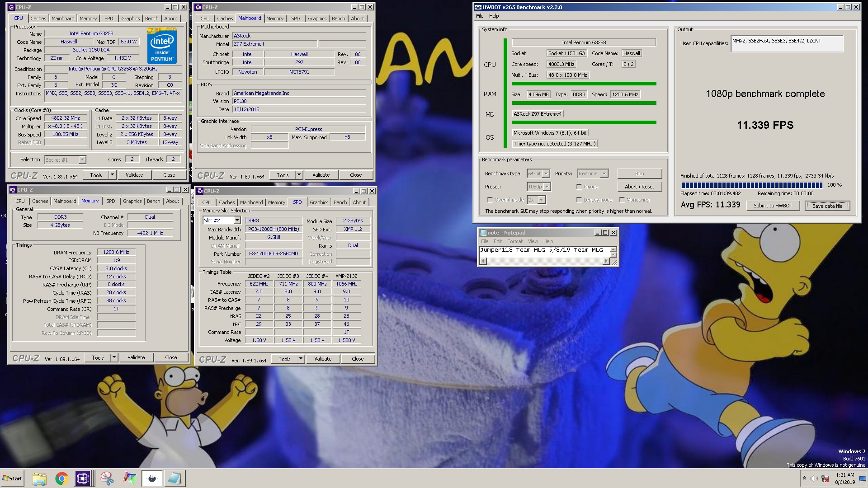Toggle the Overkill mode checkbox
Screen dimensions: 868x488
[490, 200]
